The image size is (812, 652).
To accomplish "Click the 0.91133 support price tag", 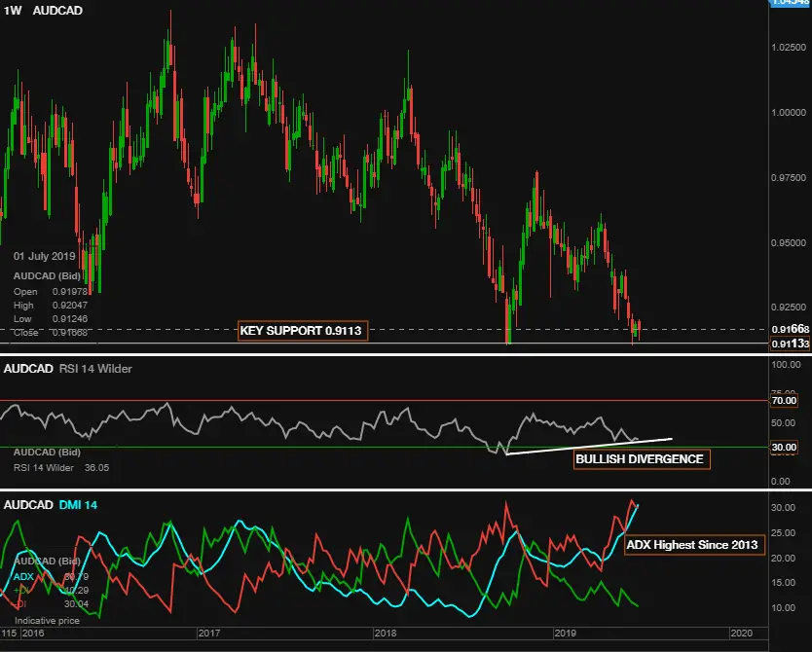I will point(790,344).
